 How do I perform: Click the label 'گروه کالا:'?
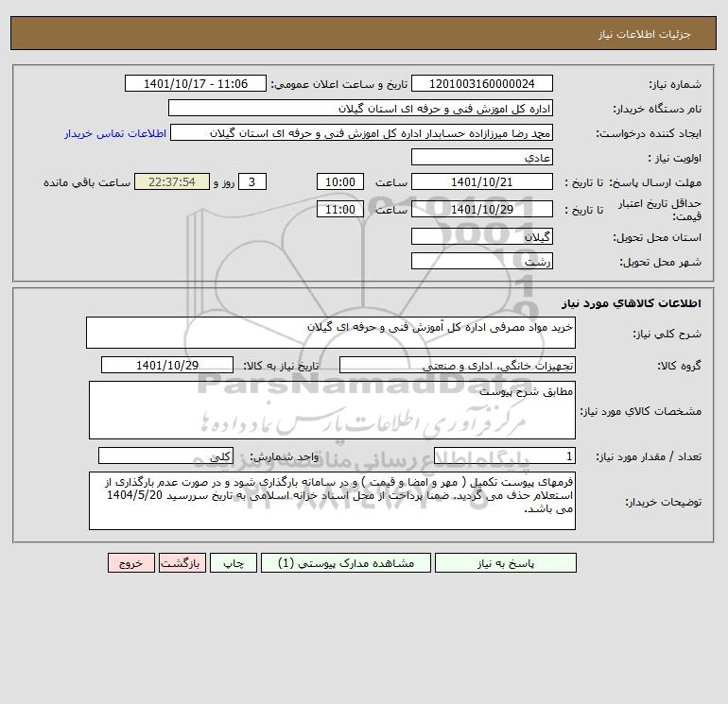tap(679, 366)
